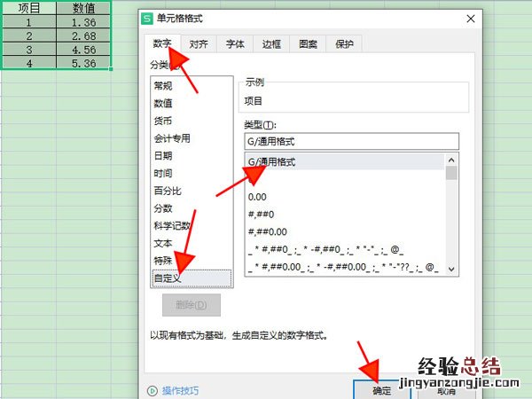Click the play icon beside 操作技巧
Viewport: 532px width, 399px height.
[152, 390]
